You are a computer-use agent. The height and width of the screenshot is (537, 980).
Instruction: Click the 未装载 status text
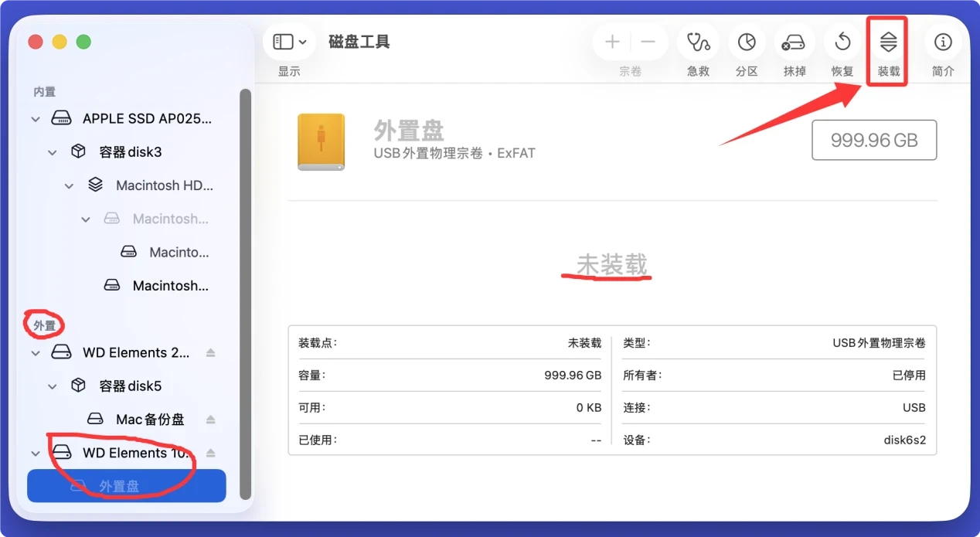coord(612,264)
